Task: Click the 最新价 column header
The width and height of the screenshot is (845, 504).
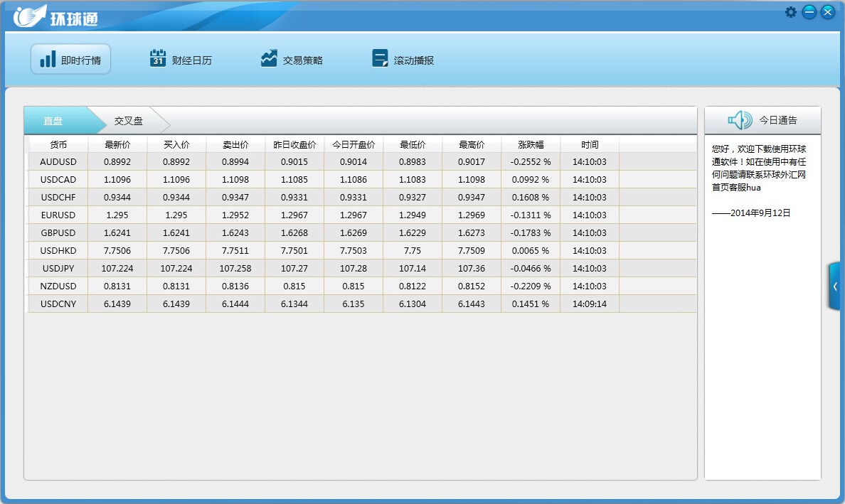Action: pos(117,144)
